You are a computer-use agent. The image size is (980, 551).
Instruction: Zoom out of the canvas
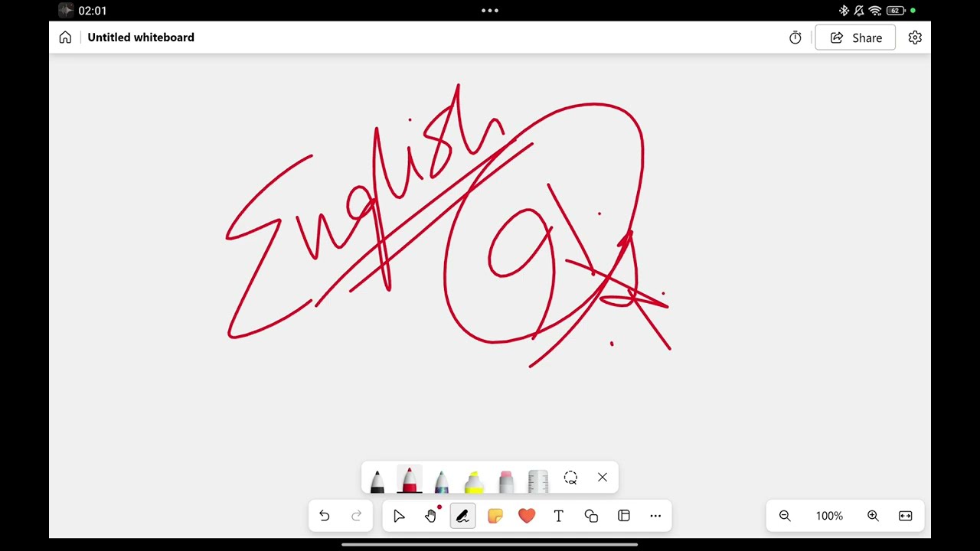[x=785, y=516]
